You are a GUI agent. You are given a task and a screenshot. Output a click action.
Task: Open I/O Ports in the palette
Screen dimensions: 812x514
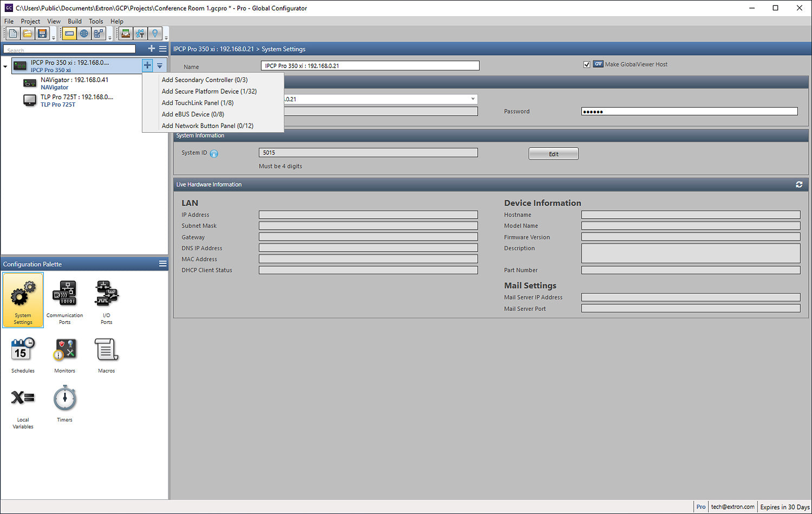(106, 302)
